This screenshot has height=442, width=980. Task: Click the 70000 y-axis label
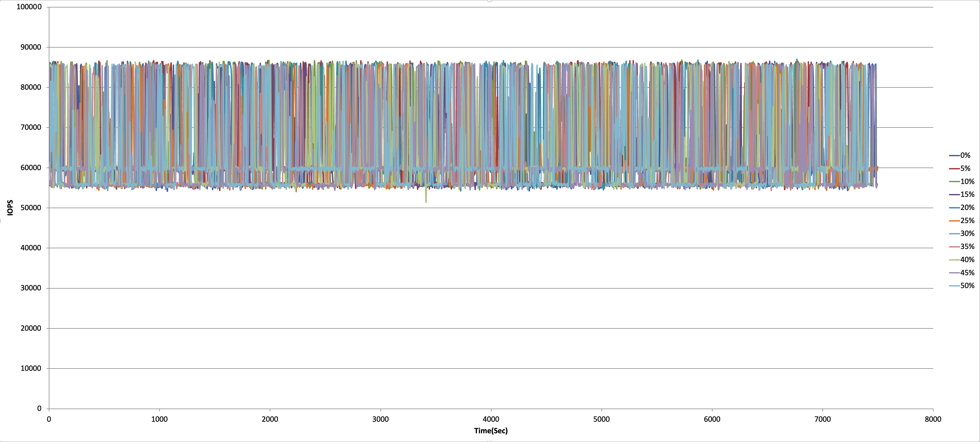(31, 127)
